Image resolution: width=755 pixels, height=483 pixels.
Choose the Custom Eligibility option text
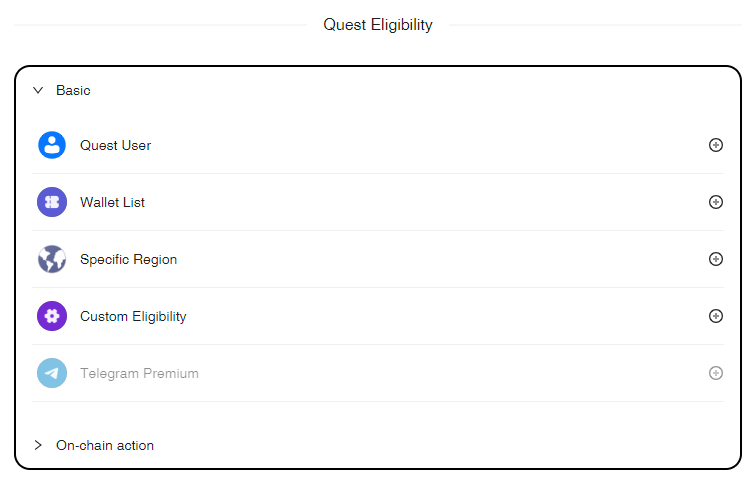click(x=133, y=316)
